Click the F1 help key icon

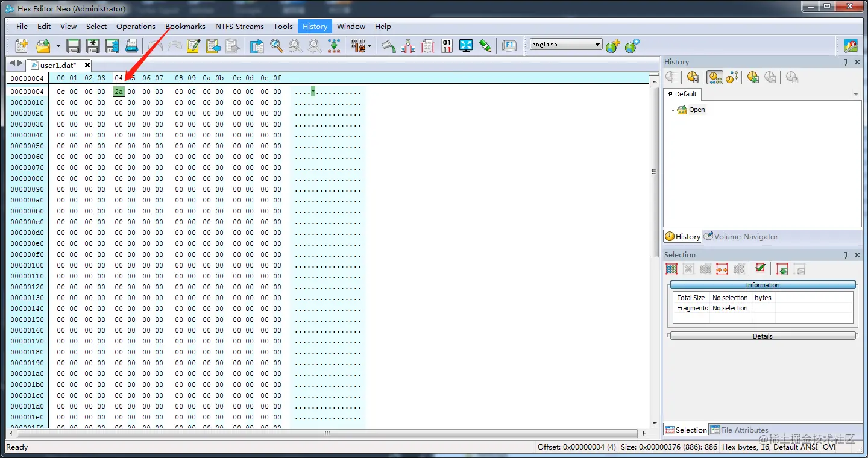pos(509,46)
